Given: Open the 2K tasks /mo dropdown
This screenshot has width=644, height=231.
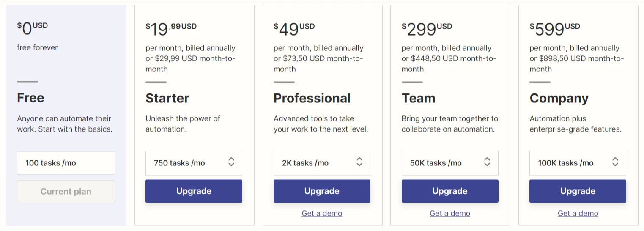Looking at the screenshot, I should click(321, 163).
